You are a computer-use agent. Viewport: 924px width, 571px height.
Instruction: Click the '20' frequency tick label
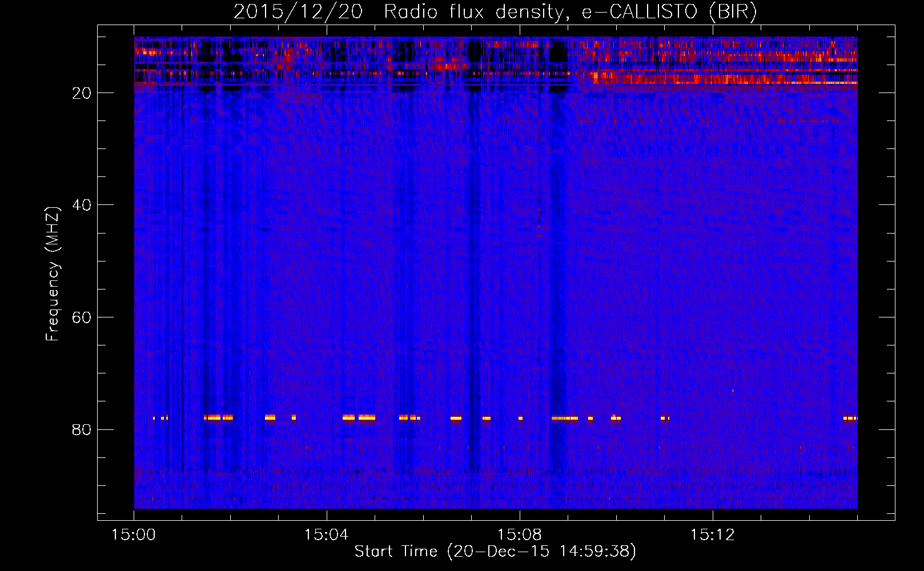[82, 93]
